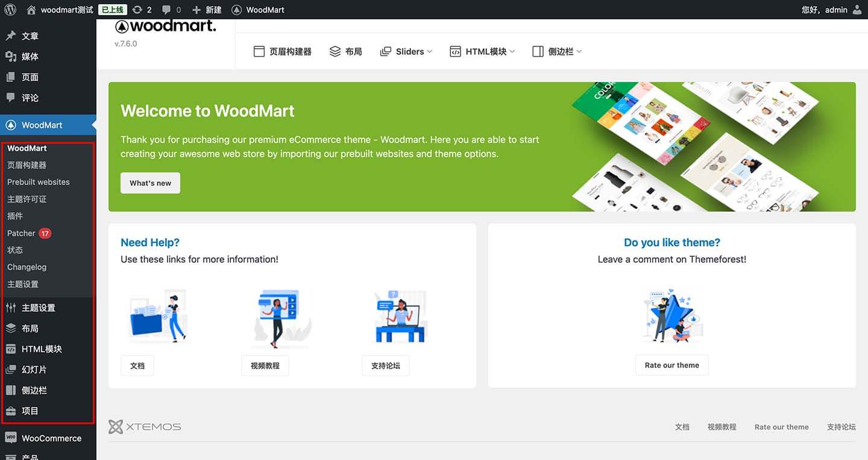Open 页眉构建器 in top navigation

(291, 52)
